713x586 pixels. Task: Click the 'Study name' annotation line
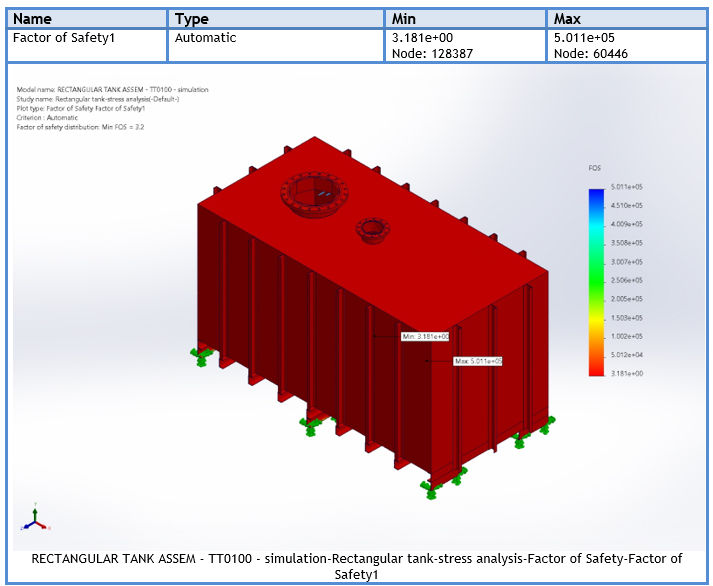(x=98, y=99)
